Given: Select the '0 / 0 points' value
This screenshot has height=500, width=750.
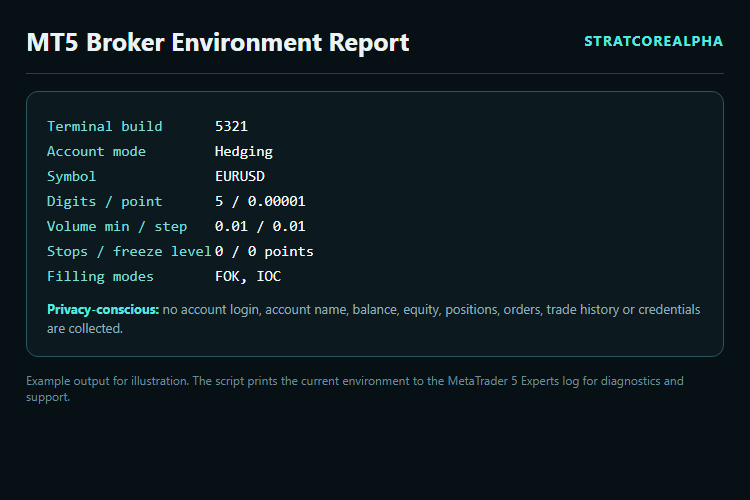Looking at the screenshot, I should (x=265, y=252).
